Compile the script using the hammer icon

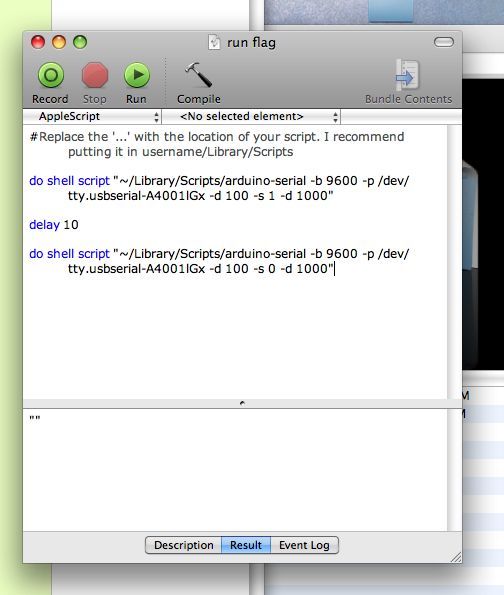[198, 75]
